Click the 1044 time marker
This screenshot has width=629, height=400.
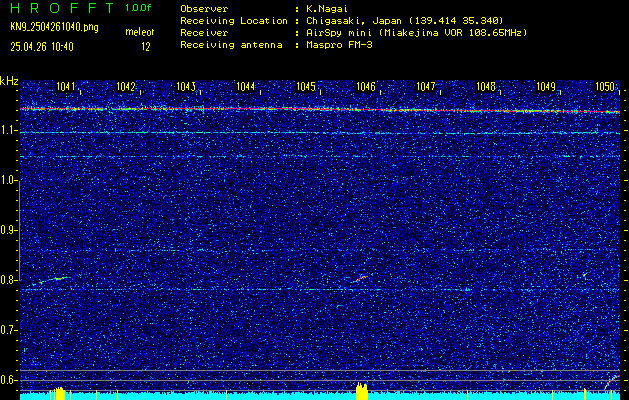click(x=246, y=86)
